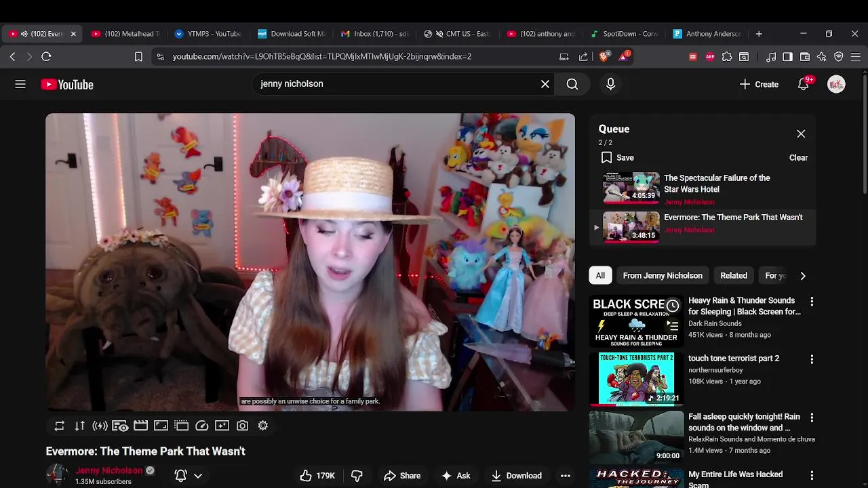Open the browser main menu
The width and height of the screenshot is (868, 488).
(856, 57)
